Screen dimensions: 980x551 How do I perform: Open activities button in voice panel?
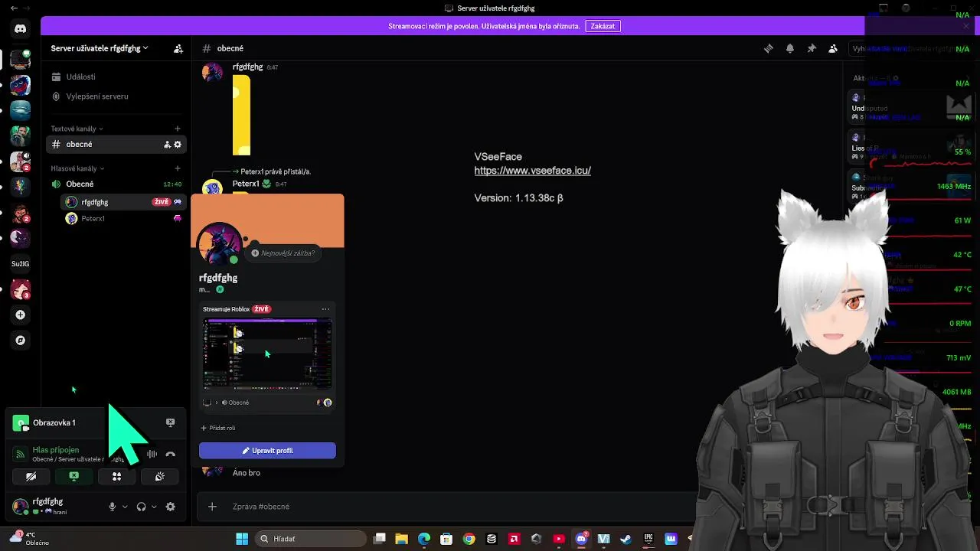pyautogui.click(x=116, y=476)
